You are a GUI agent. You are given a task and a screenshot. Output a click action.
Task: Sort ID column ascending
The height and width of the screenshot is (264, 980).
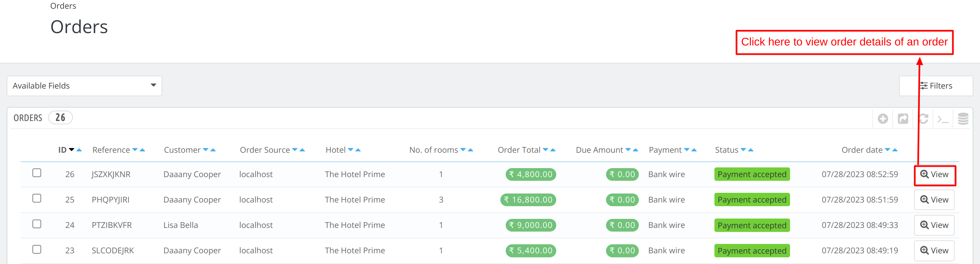point(79,150)
